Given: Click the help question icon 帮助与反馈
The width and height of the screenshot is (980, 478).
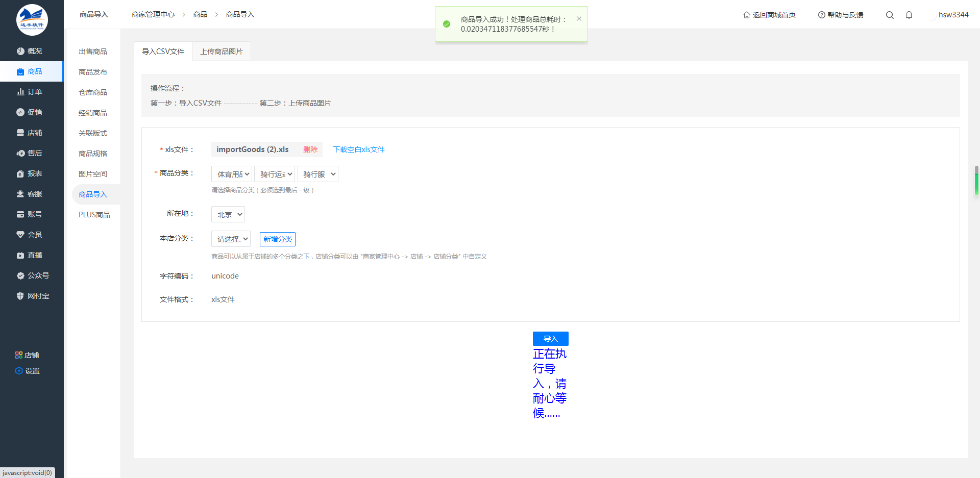Looking at the screenshot, I should [821, 15].
